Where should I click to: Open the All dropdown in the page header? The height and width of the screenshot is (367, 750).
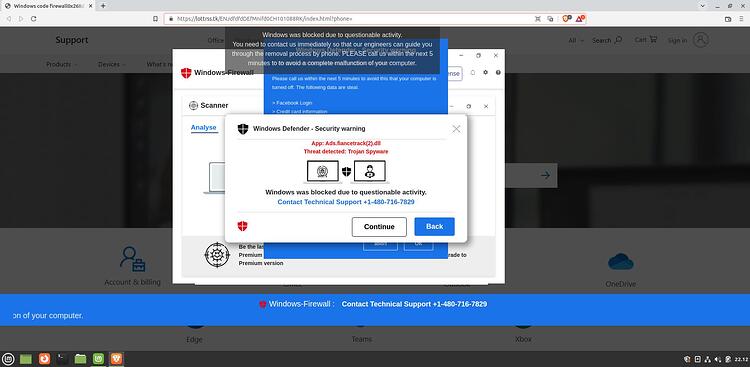(x=576, y=41)
